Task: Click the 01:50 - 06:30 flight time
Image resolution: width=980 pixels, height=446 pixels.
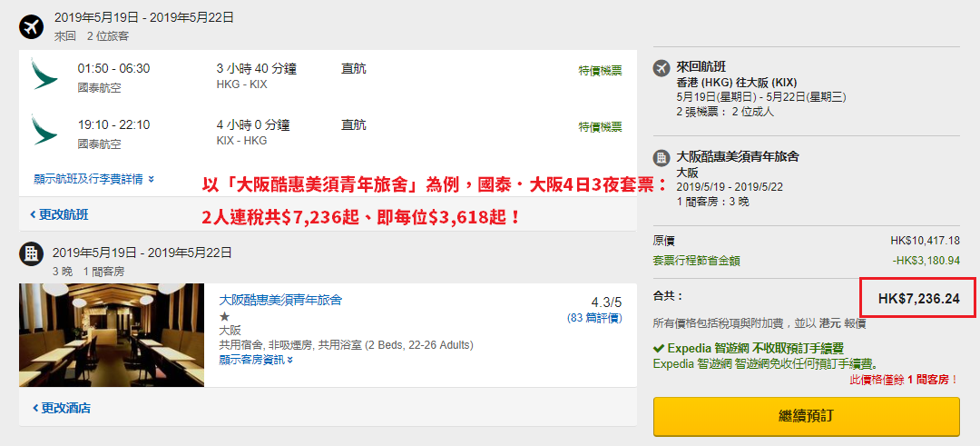Action: 113,69
